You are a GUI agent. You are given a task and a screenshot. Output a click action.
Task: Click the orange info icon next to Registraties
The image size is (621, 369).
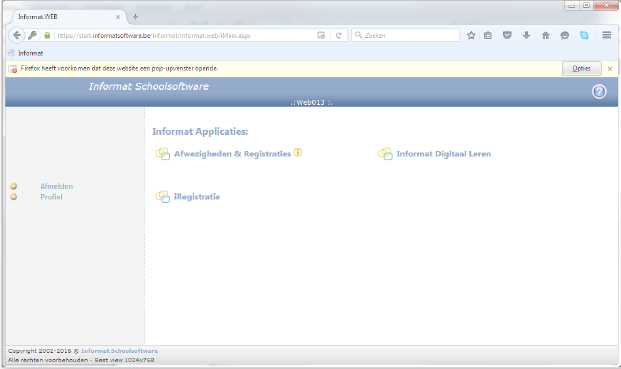click(298, 152)
